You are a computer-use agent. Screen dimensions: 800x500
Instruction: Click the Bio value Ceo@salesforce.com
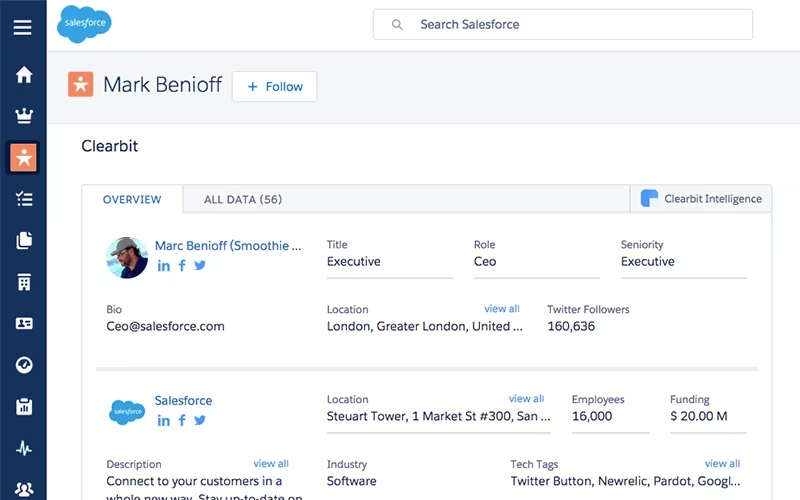pos(165,327)
